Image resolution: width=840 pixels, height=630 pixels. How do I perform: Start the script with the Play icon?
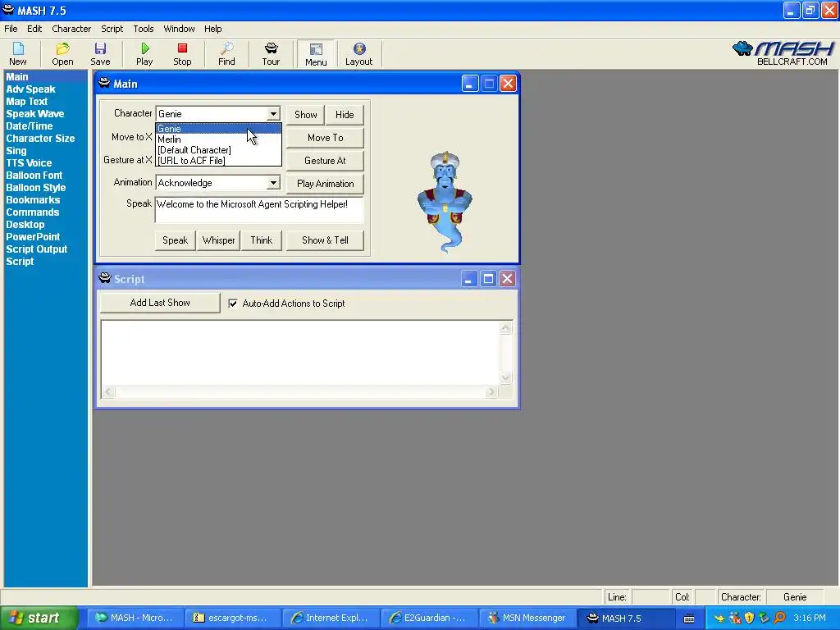pyautogui.click(x=144, y=53)
